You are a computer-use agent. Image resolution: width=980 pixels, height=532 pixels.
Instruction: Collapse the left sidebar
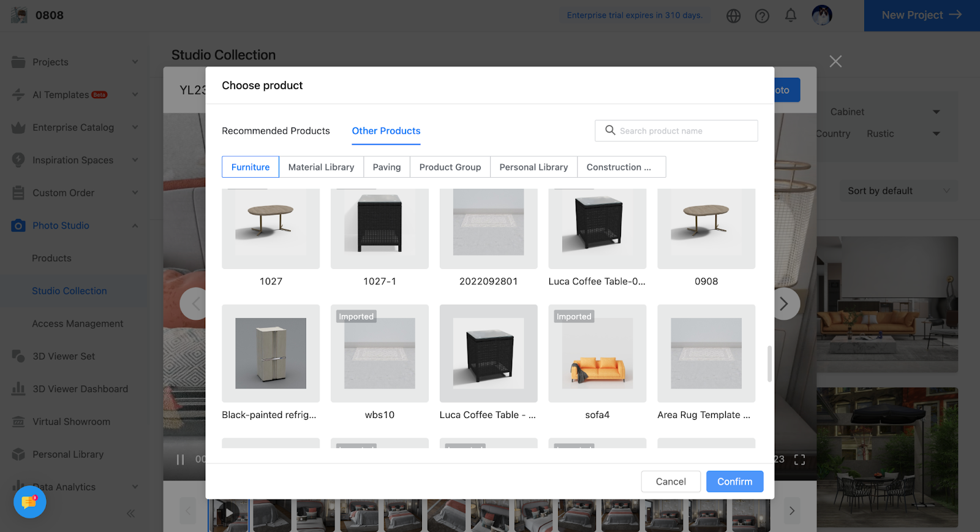tap(130, 514)
